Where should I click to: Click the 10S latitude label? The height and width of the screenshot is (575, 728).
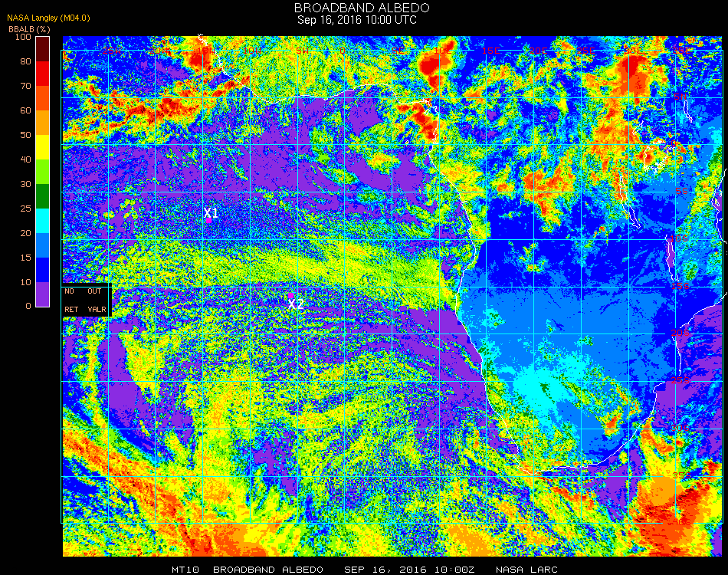[680, 238]
